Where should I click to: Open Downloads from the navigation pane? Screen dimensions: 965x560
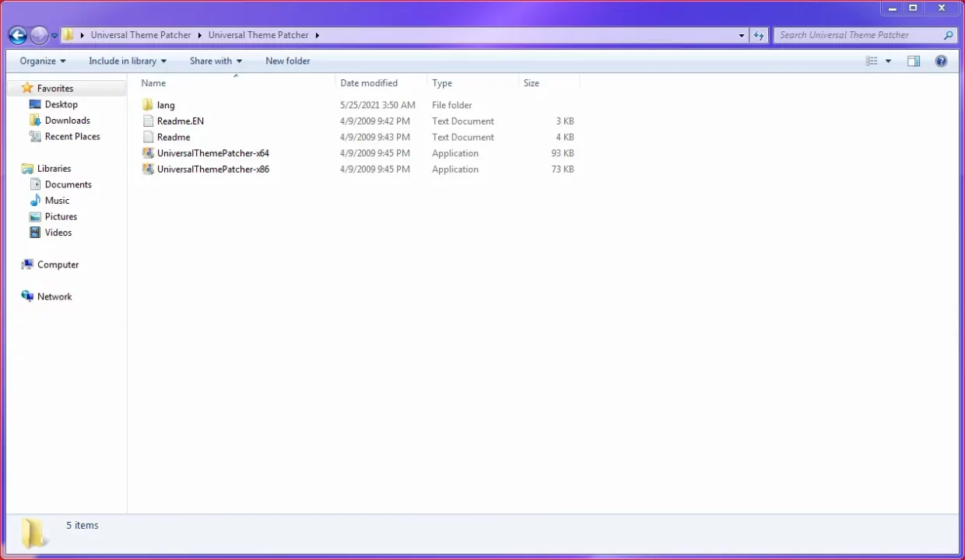(x=68, y=121)
